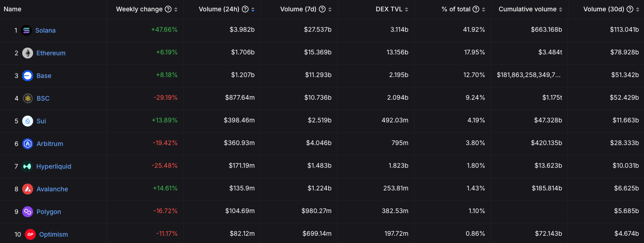The width and height of the screenshot is (644, 243).
Task: Click the Polygon purple logo icon
Action: (28, 212)
